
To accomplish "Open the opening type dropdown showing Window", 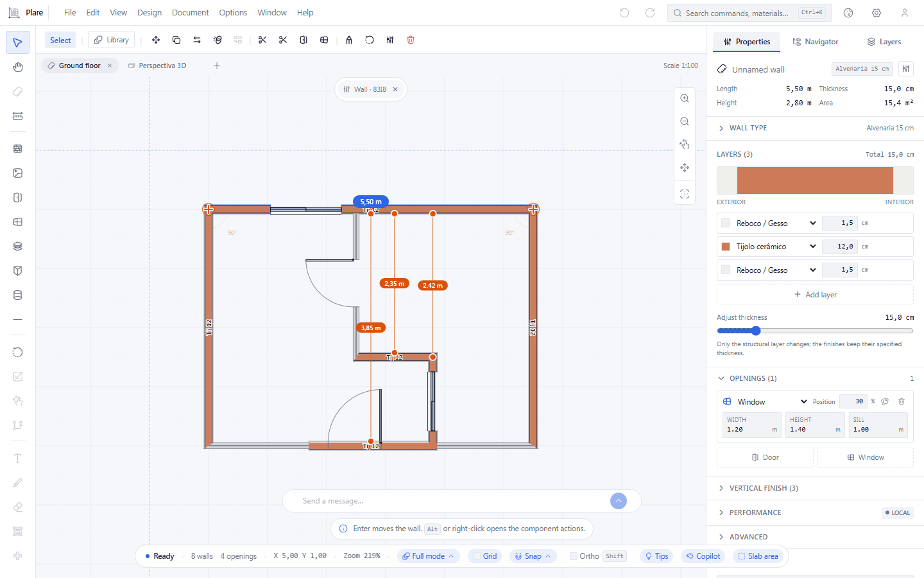I will click(x=773, y=401).
